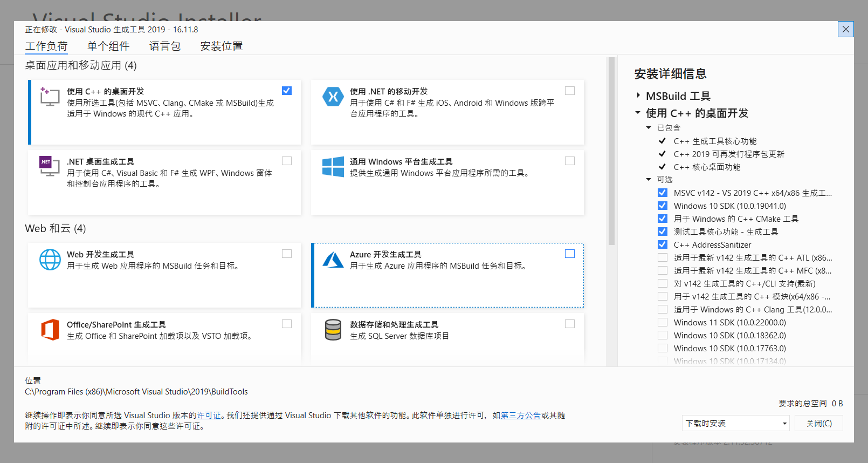Image resolution: width=868 pixels, height=463 pixels.
Task: Check the .NET 桌面生成工具 workload checkbox
Action: click(287, 161)
